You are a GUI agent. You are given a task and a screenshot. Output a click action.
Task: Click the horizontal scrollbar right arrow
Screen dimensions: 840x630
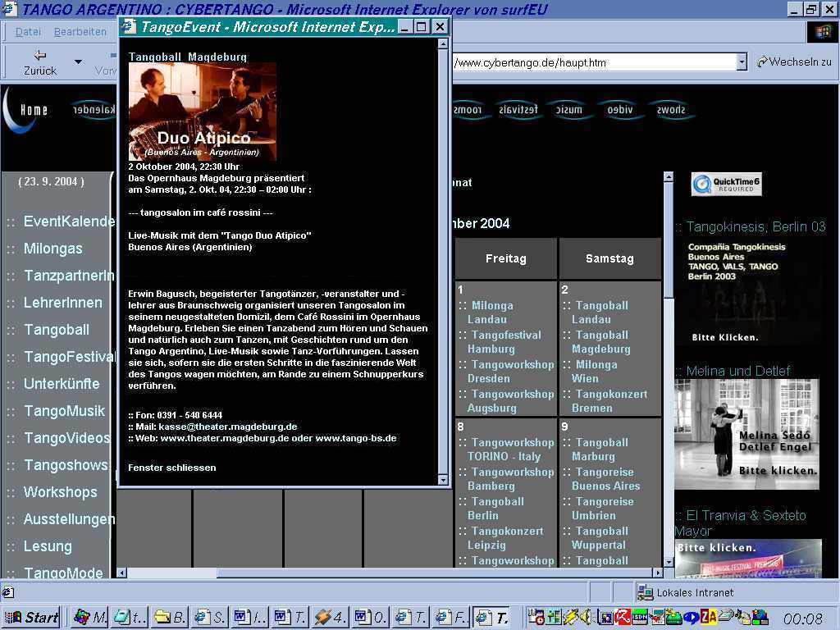point(657,573)
